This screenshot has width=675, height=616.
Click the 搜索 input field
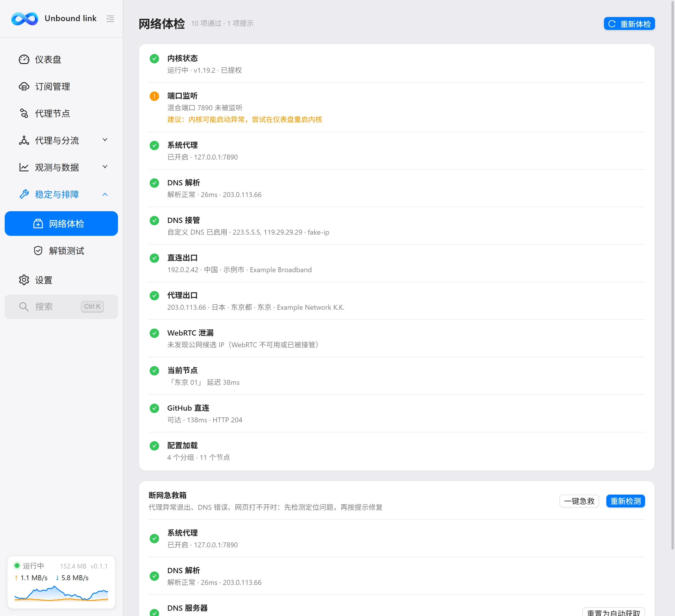point(61,307)
